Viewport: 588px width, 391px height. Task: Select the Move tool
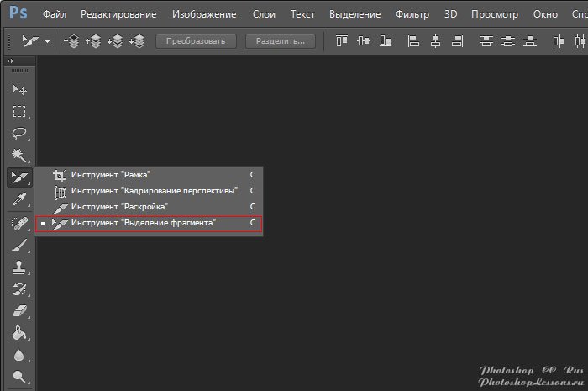[18, 90]
